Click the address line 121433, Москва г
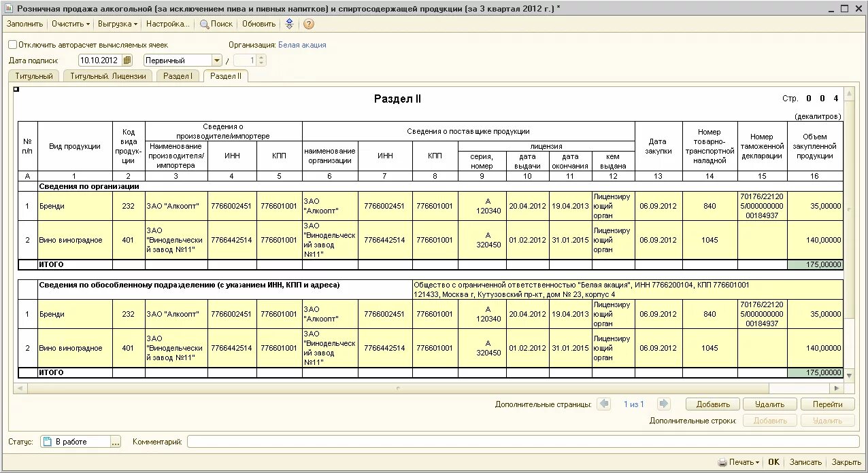This screenshot has height=473, width=868. (x=514, y=294)
